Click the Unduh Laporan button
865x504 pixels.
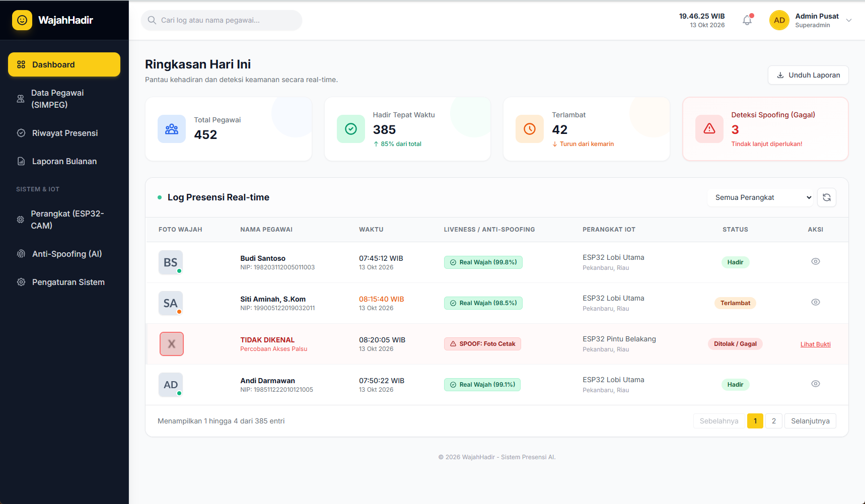click(x=808, y=75)
